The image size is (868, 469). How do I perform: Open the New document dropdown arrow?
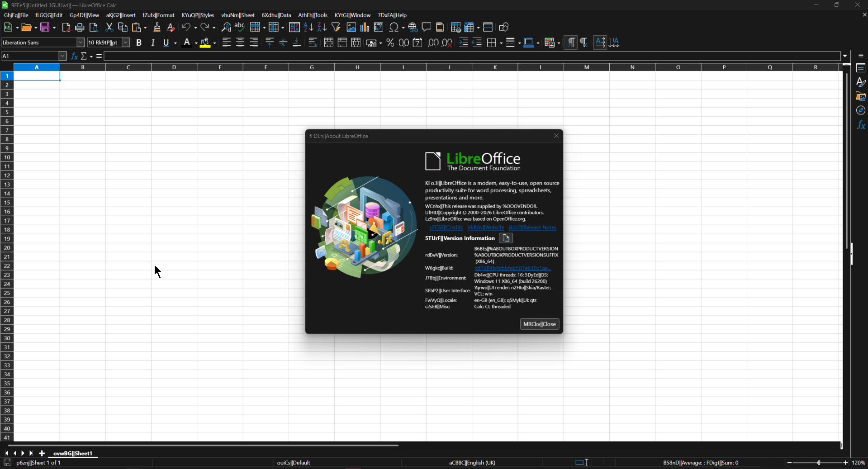pos(17,28)
